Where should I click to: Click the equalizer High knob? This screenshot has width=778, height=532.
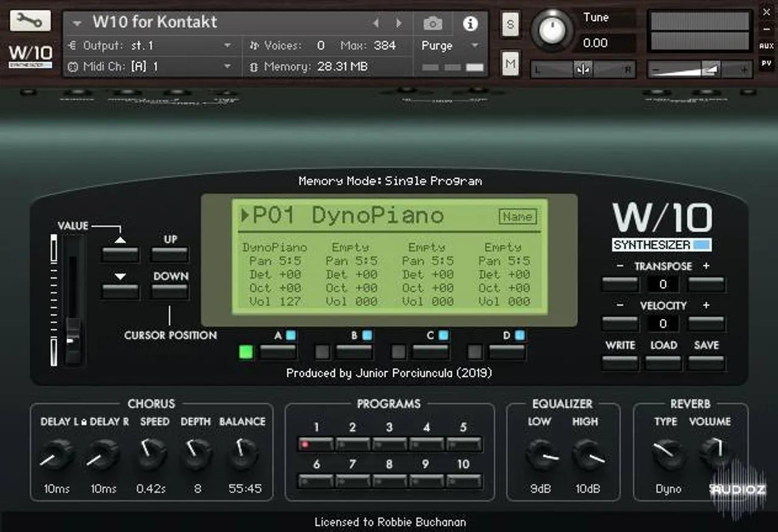[588, 454]
